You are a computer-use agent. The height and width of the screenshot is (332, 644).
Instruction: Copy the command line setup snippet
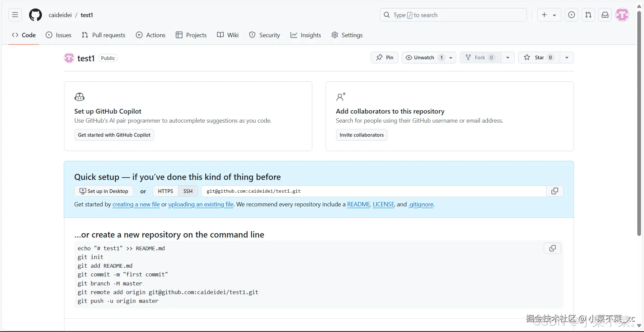pyautogui.click(x=552, y=248)
